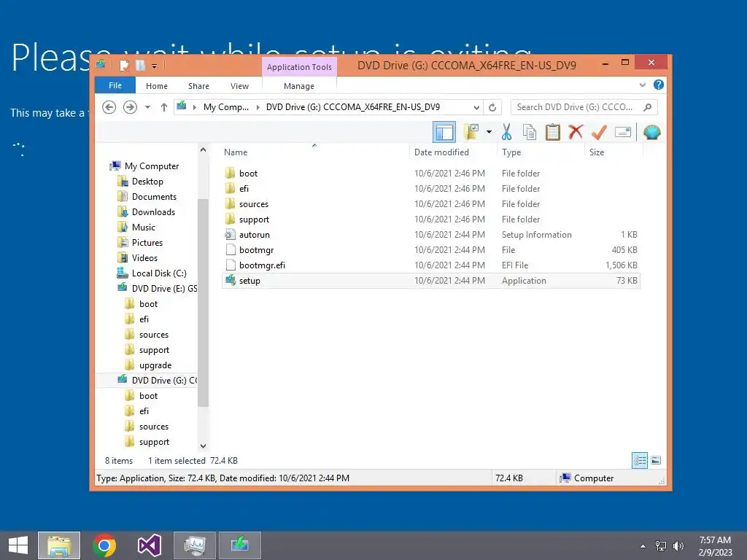The width and height of the screenshot is (747, 560).
Task: Click the navigation pane toggle icon
Action: 444,132
